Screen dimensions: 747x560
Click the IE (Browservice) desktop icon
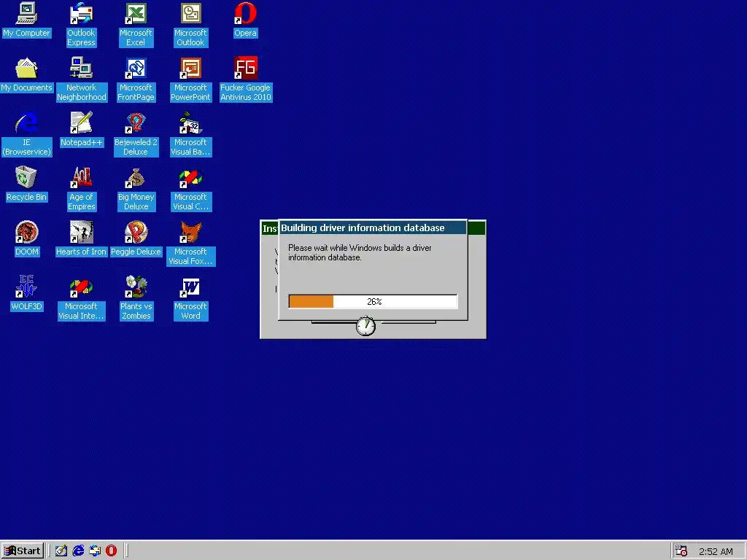[27, 134]
